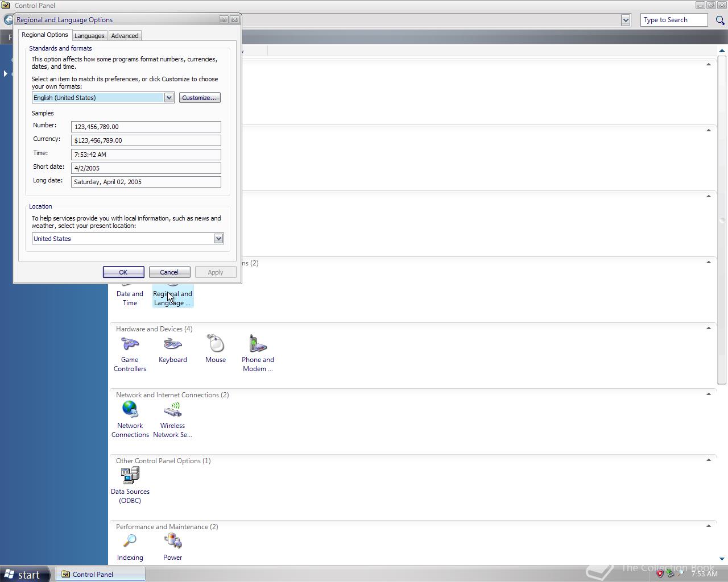728x582 pixels.
Task: Open the Mouse control panel icon
Action: pos(216,349)
